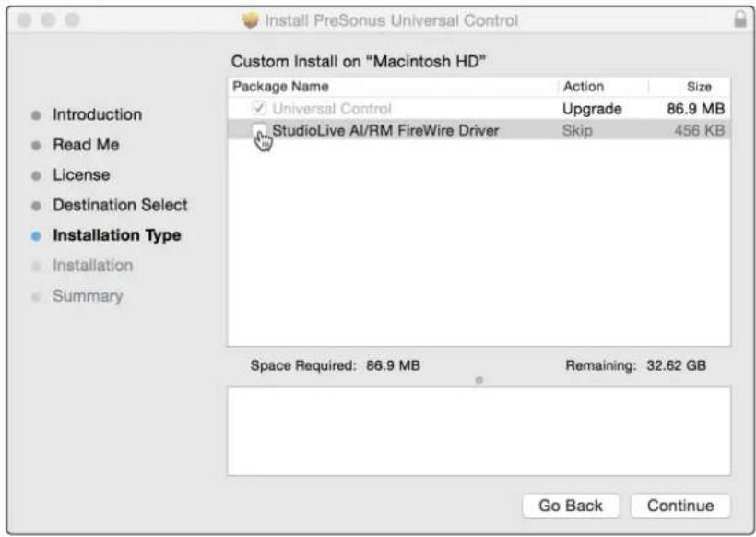The image size is (756, 537).
Task: Click the Package Name column header
Action: pyautogui.click(x=280, y=87)
